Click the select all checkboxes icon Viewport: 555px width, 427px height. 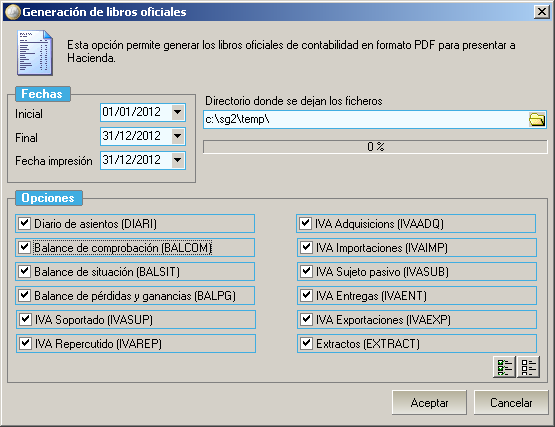tap(504, 367)
